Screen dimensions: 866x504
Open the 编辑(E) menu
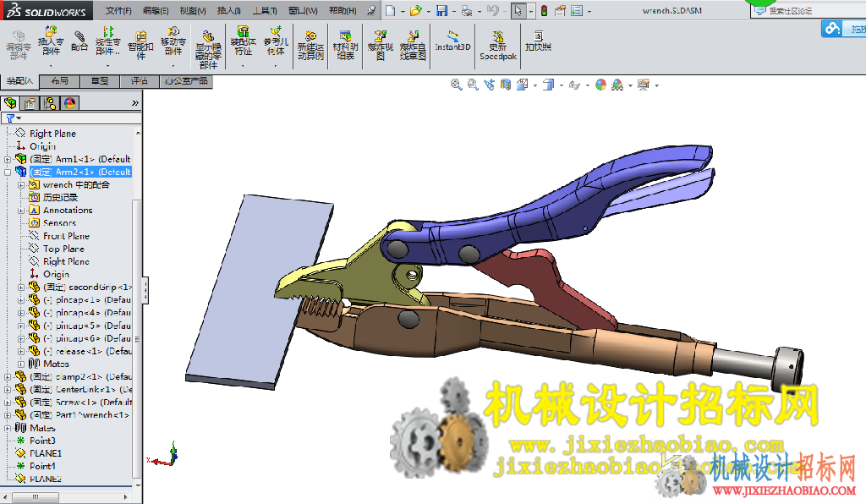click(156, 10)
